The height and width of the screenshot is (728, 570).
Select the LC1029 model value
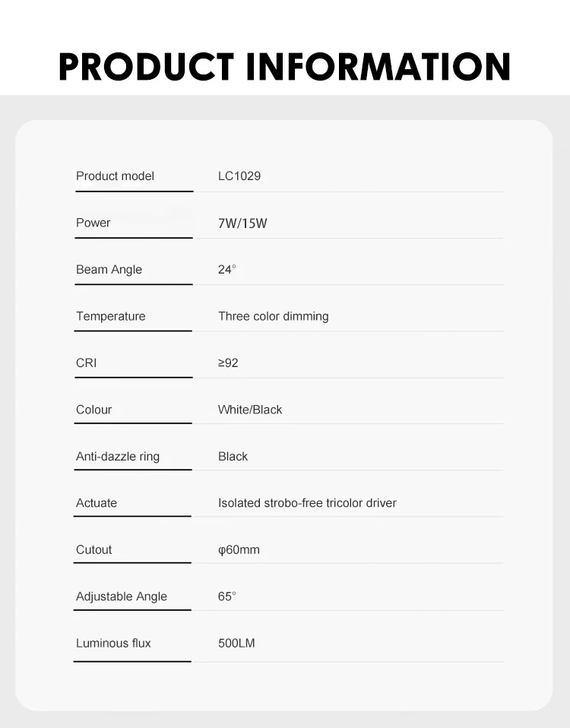pyautogui.click(x=239, y=176)
